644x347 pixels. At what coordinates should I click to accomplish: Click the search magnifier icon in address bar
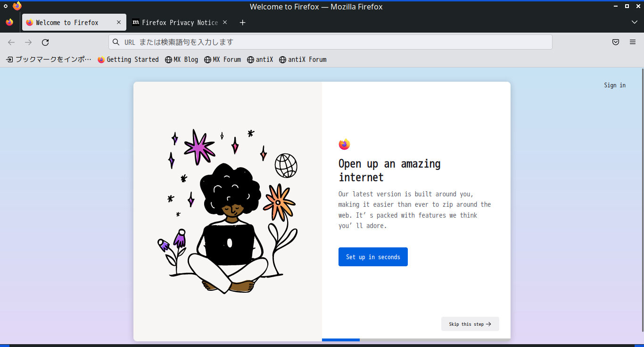point(116,42)
